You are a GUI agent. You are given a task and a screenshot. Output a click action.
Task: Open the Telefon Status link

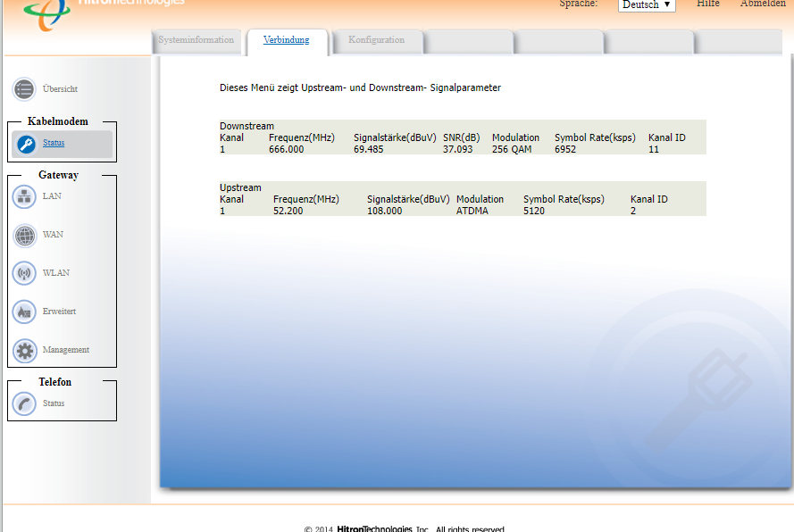(x=54, y=403)
